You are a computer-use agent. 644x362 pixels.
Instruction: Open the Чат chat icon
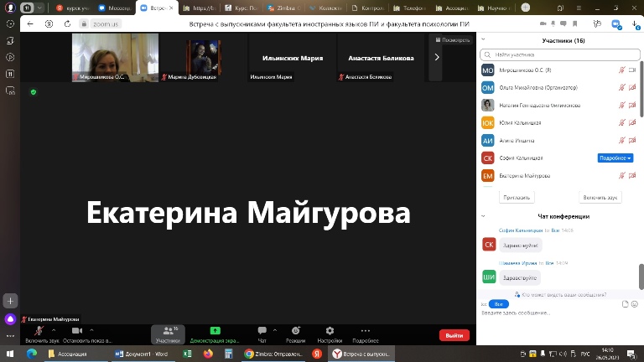[262, 331]
